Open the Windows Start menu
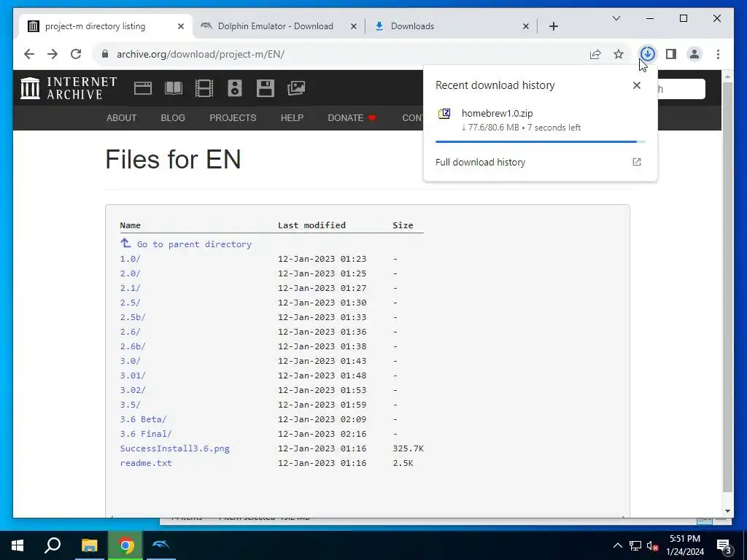The image size is (747, 560). (18, 545)
